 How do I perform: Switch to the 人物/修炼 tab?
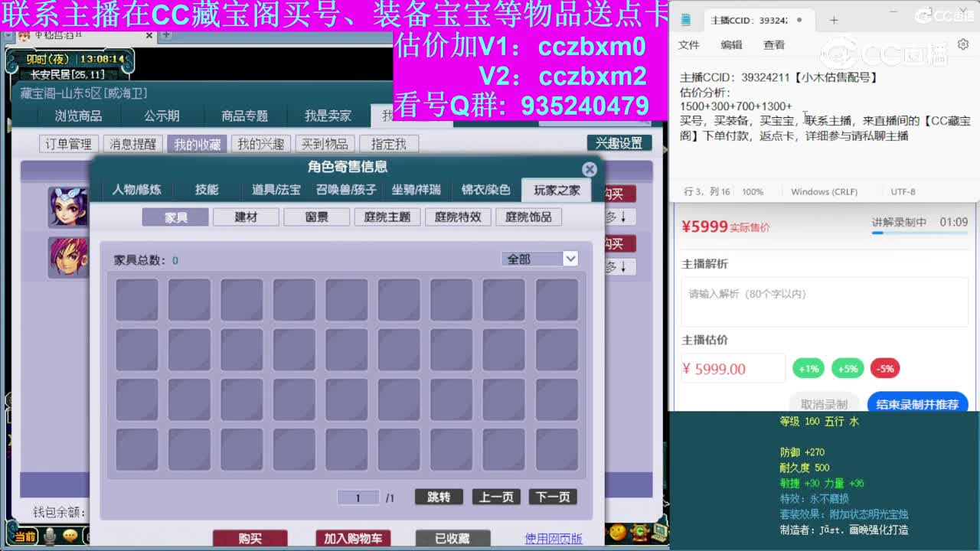click(x=136, y=190)
